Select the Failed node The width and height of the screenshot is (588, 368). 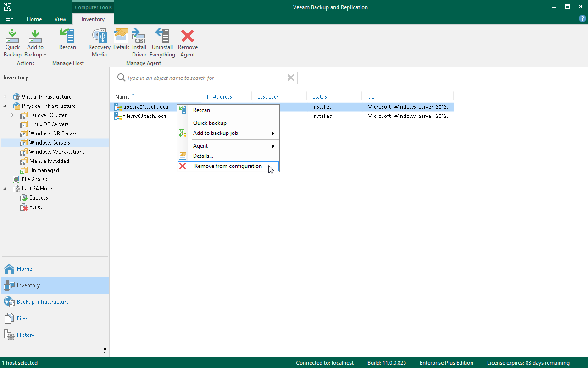[36, 207]
